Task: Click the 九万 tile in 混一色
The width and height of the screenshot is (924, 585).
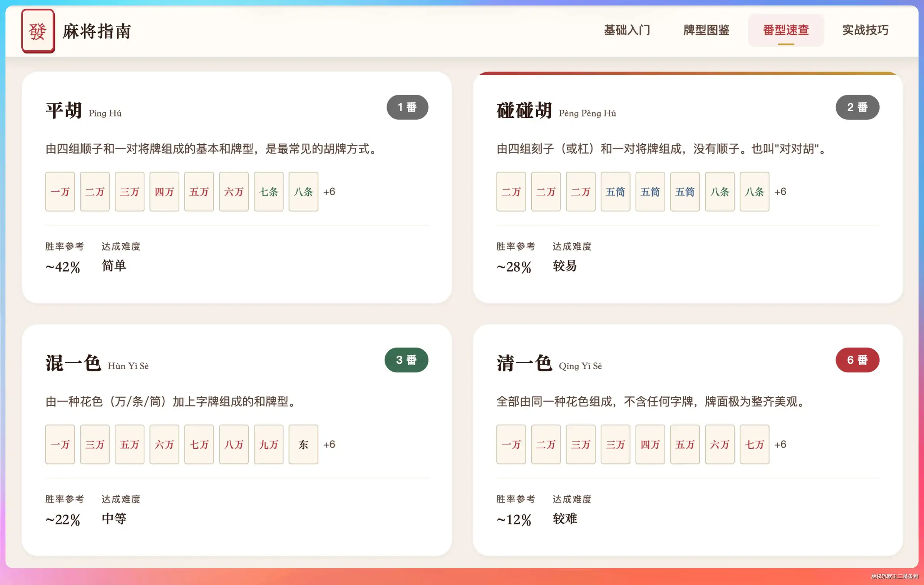Action: pos(269,445)
